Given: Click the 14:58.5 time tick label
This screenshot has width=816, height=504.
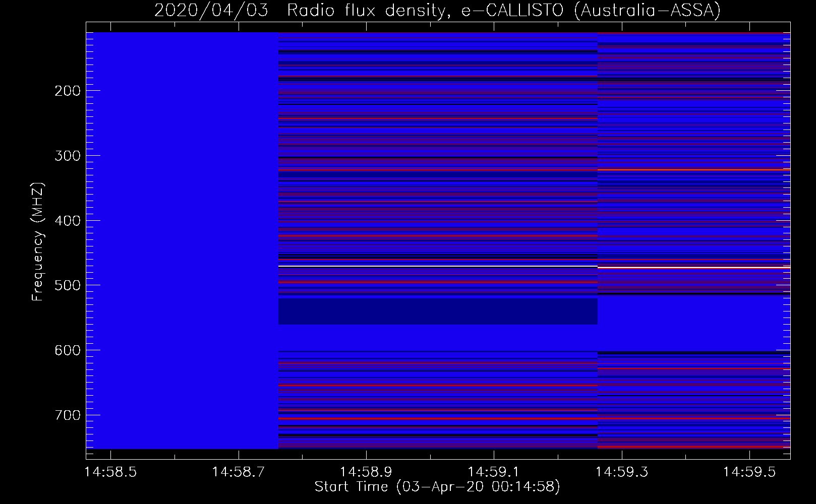Looking at the screenshot, I should coord(110,472).
